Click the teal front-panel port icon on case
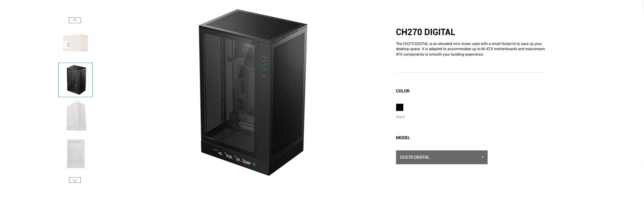Image resolution: width=644 pixels, height=216 pixels. point(264,59)
